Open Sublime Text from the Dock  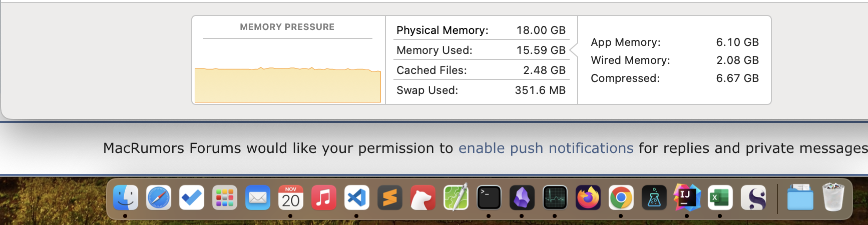click(389, 198)
